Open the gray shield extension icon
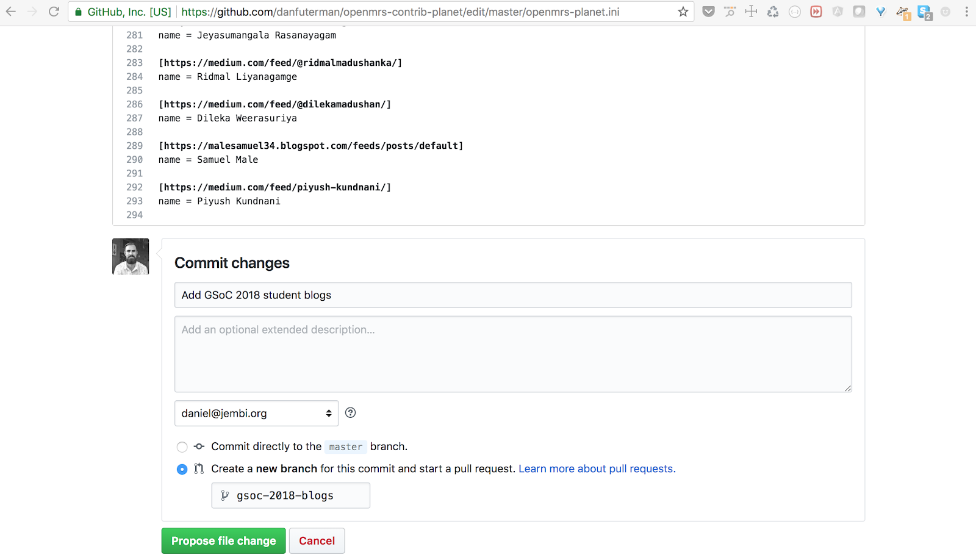The image size is (976, 560). tap(859, 12)
